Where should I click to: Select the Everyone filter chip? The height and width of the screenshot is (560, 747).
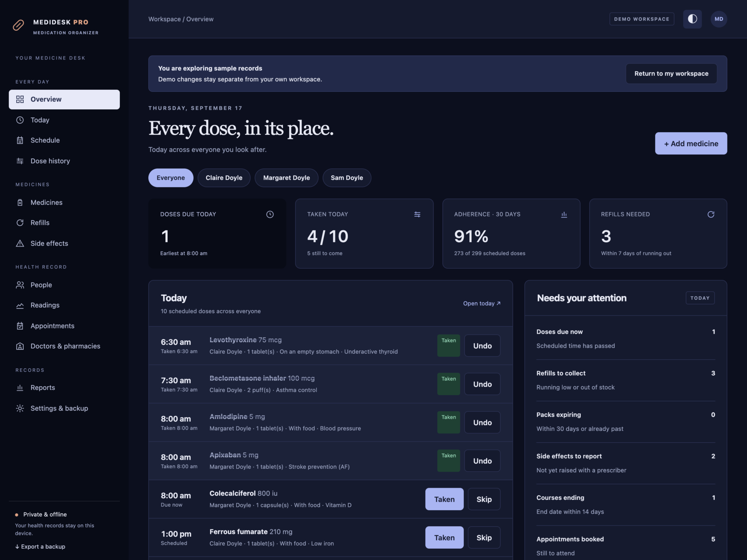click(171, 178)
